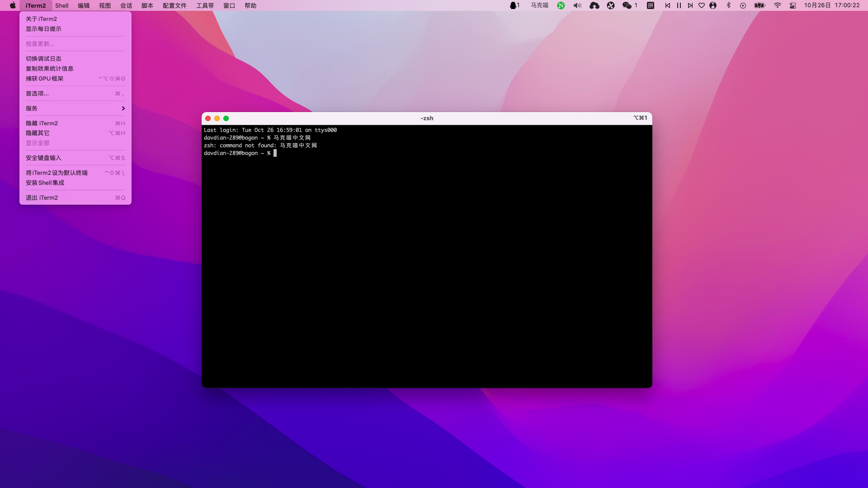Open Bluetooth status menu
The height and width of the screenshot is (488, 868).
coord(728,5)
